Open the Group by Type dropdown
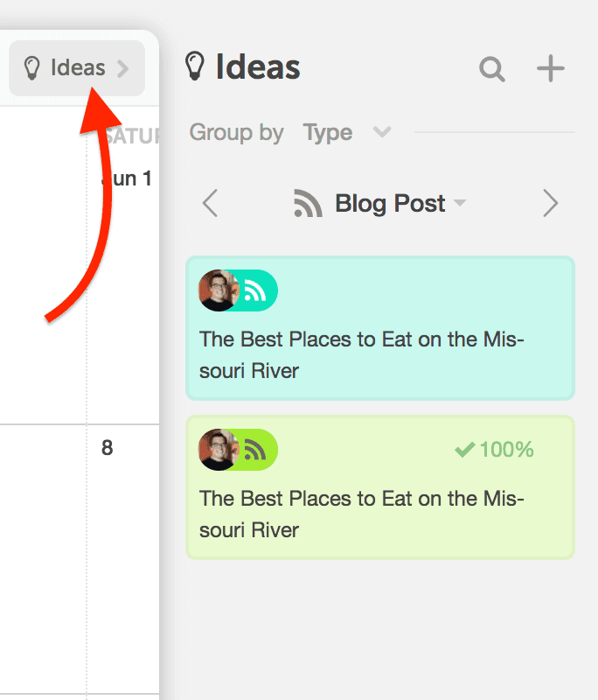Screen dimensions: 598x700 click(347, 132)
